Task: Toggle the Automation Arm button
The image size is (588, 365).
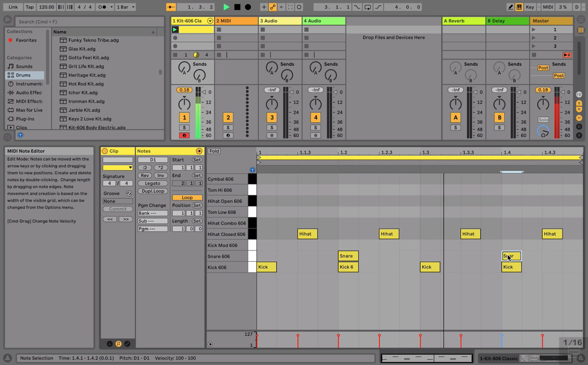Action: (x=273, y=7)
